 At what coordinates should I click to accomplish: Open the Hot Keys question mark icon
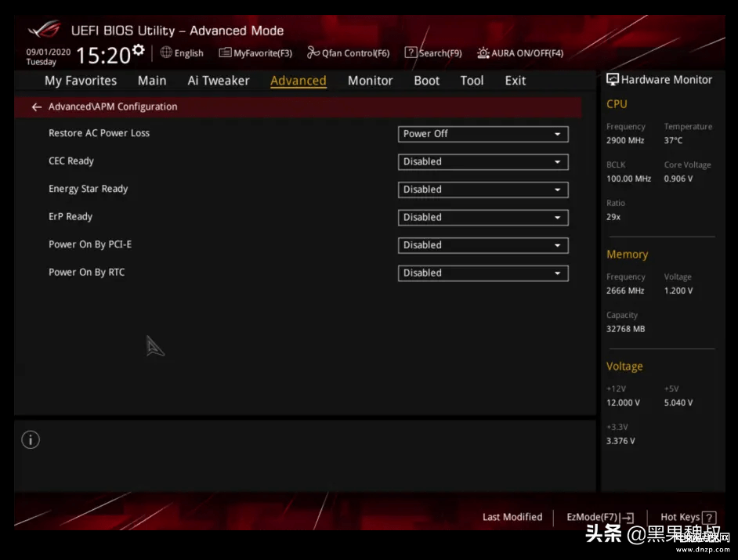click(x=709, y=518)
